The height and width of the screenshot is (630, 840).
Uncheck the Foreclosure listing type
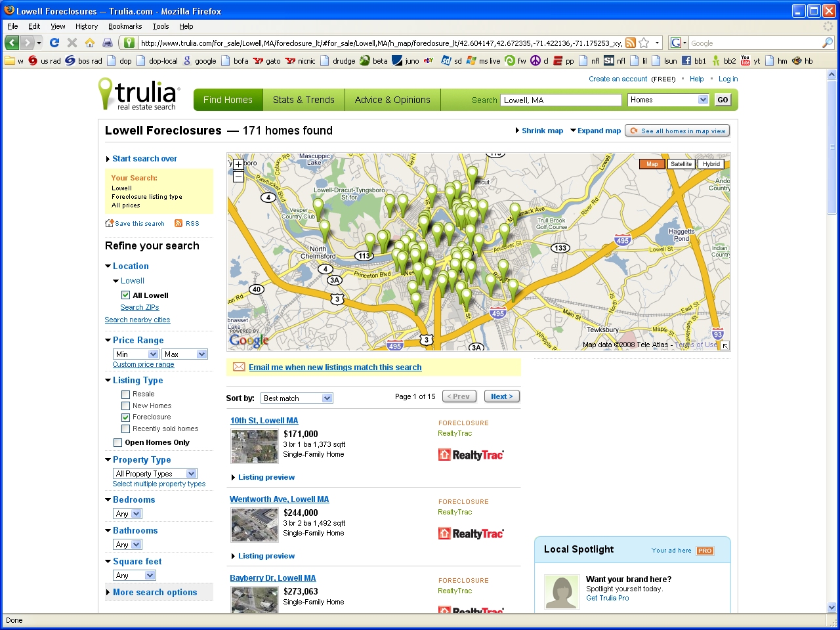click(125, 417)
